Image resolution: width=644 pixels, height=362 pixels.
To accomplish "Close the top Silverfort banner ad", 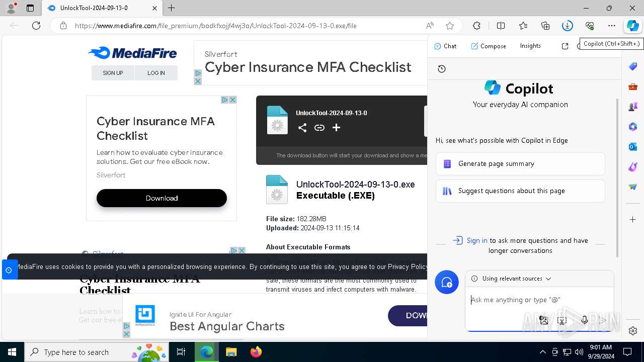I will (x=198, y=81).
